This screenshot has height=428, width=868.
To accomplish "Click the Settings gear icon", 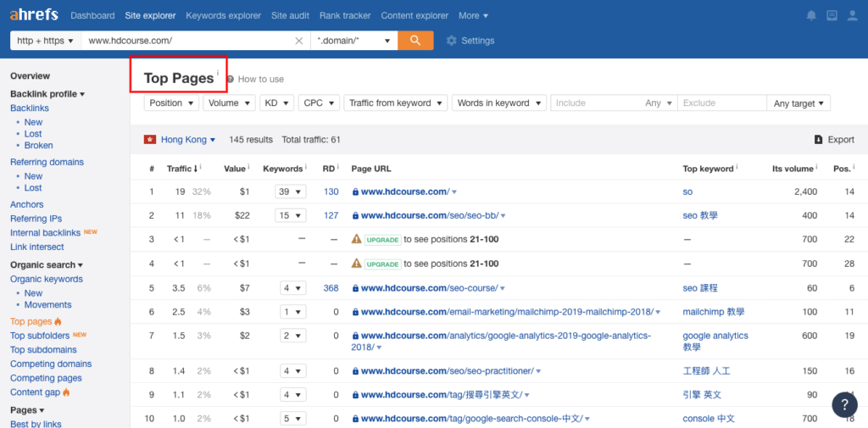I will [451, 41].
